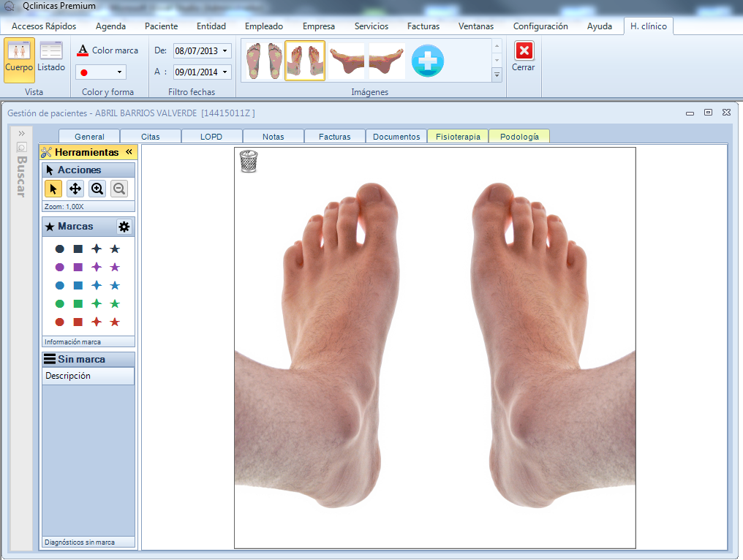
Task: Expand the Buscar side panel
Action: [21, 133]
